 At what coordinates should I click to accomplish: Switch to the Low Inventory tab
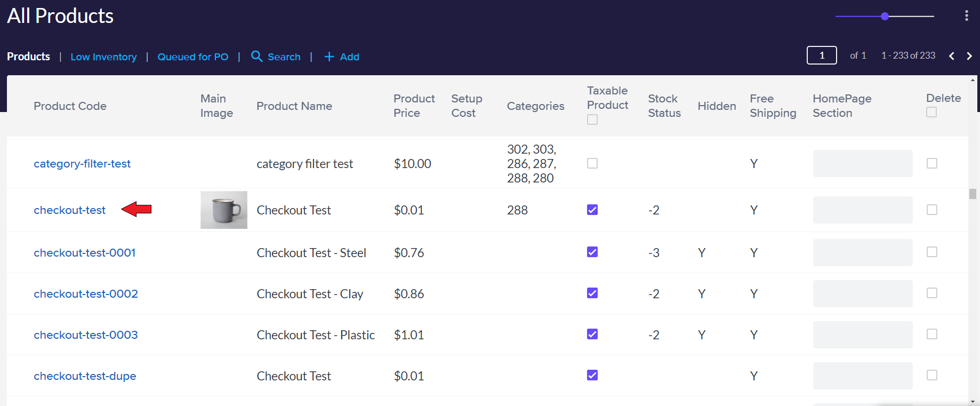tap(103, 57)
